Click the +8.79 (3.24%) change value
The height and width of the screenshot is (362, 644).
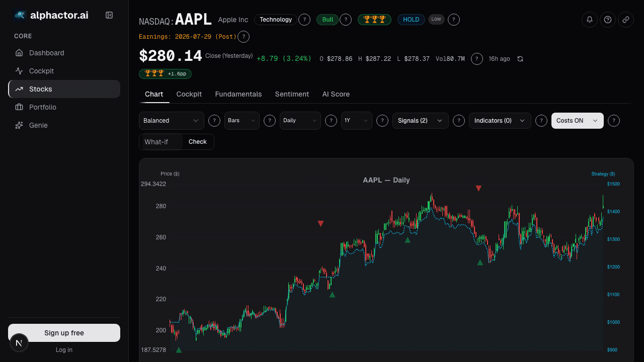284,59
